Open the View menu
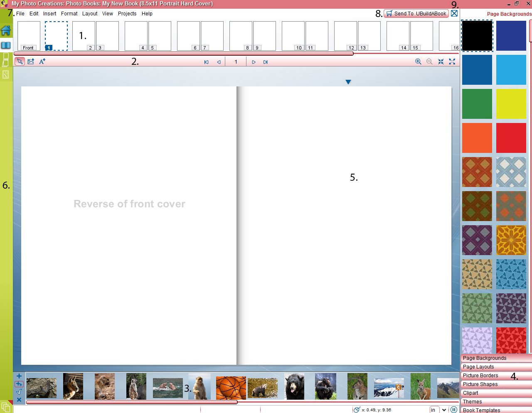The image size is (532, 413). [x=108, y=14]
